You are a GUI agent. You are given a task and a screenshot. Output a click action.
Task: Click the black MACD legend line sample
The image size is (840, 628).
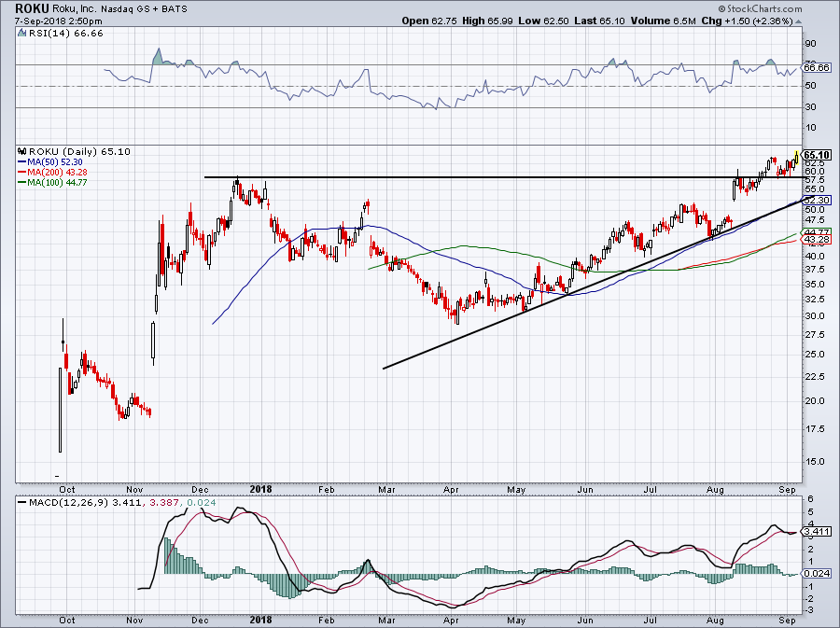21,503
